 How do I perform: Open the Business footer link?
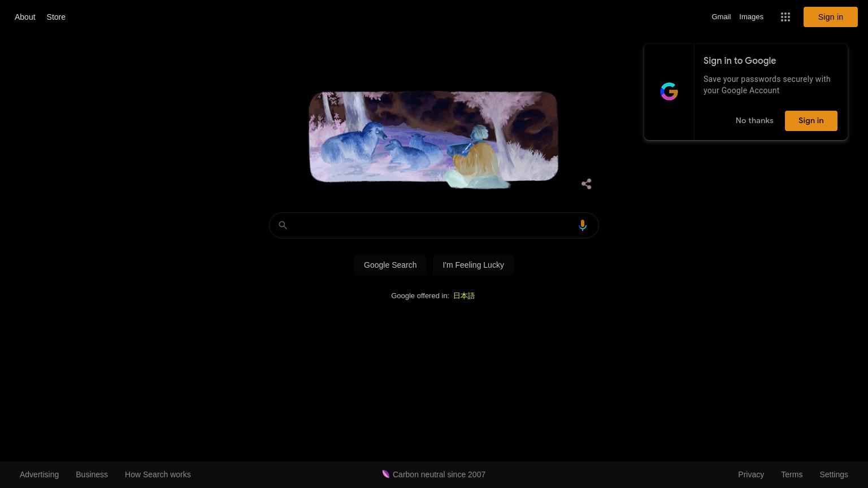click(x=92, y=474)
